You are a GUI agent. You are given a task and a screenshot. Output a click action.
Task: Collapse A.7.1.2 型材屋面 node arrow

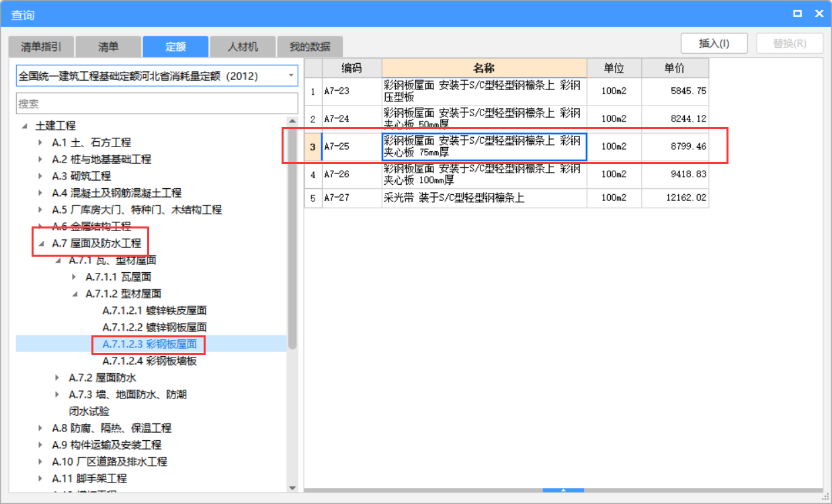75,294
